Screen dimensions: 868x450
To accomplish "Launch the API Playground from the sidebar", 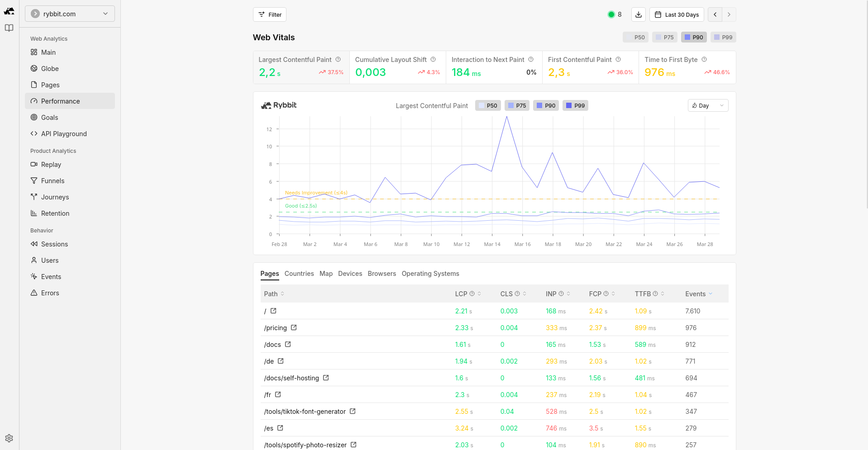I will [63, 133].
